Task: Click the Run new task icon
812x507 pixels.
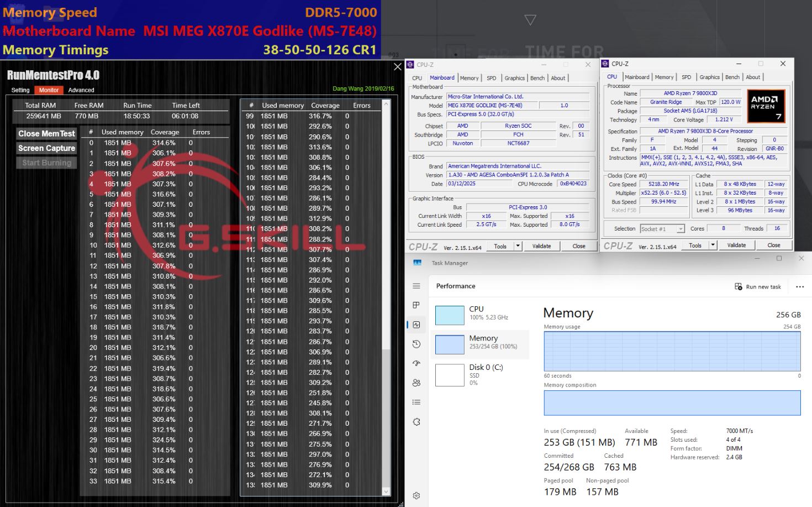Action: [739, 286]
